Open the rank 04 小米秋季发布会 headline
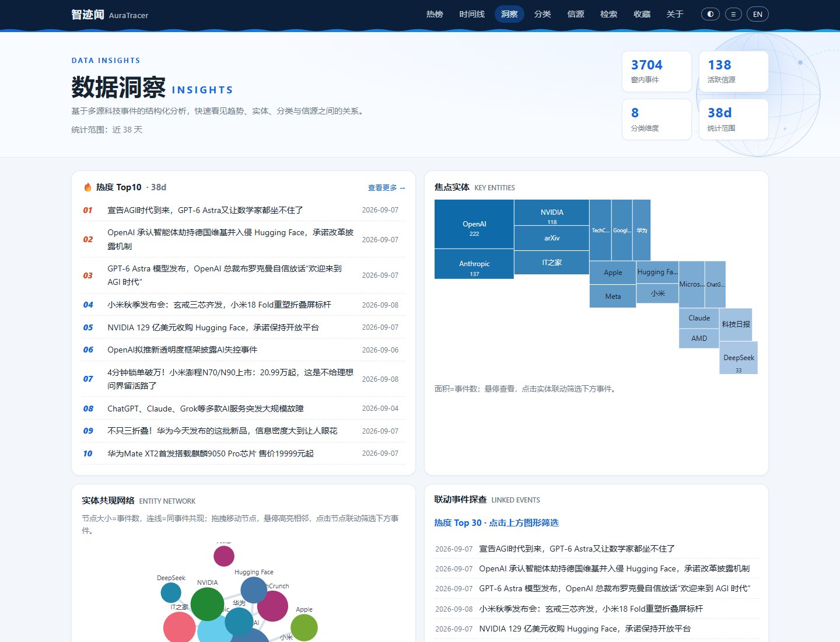 tap(219, 305)
